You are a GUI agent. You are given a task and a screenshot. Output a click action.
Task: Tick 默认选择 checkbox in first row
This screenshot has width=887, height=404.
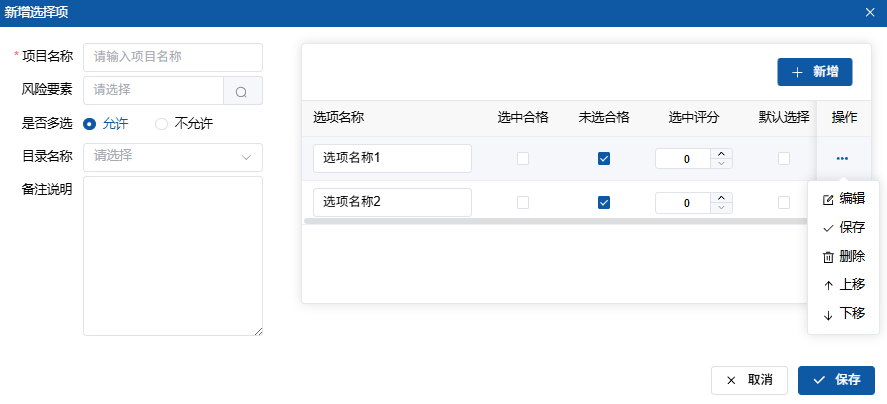click(784, 158)
